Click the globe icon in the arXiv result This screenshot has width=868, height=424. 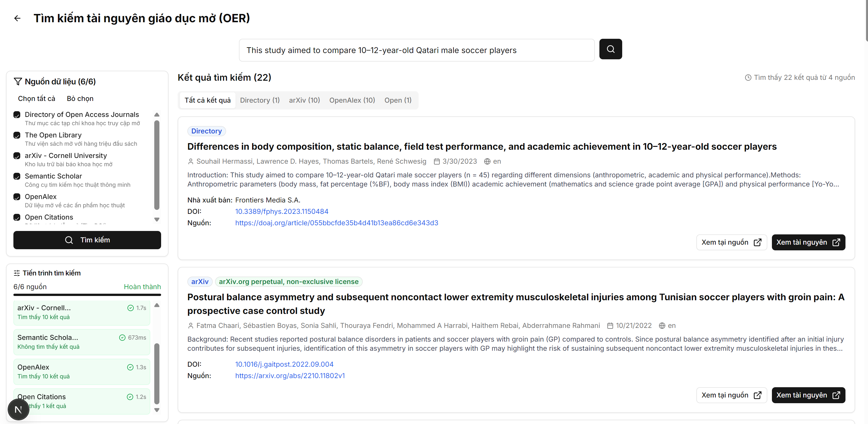[x=662, y=326]
